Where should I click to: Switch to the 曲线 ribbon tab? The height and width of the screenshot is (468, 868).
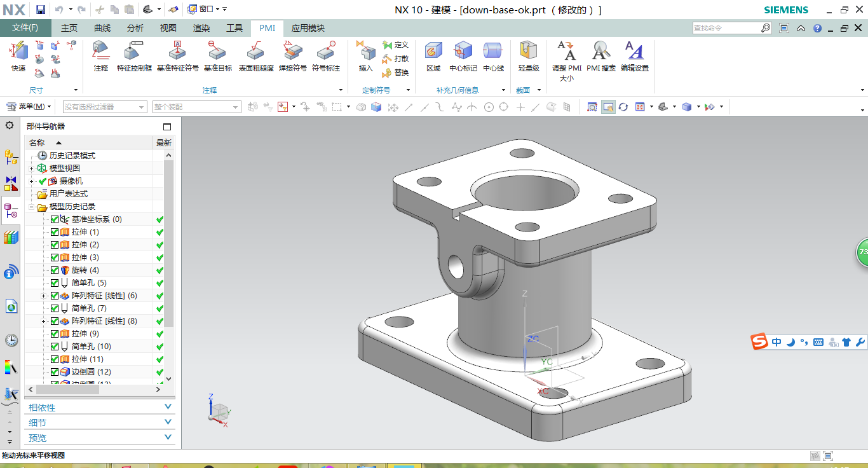click(x=102, y=28)
